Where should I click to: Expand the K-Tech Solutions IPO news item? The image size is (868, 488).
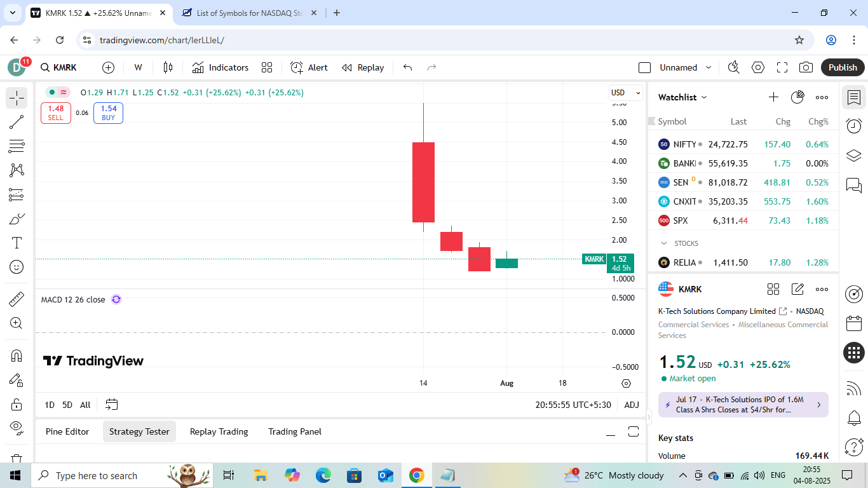pyautogui.click(x=743, y=405)
